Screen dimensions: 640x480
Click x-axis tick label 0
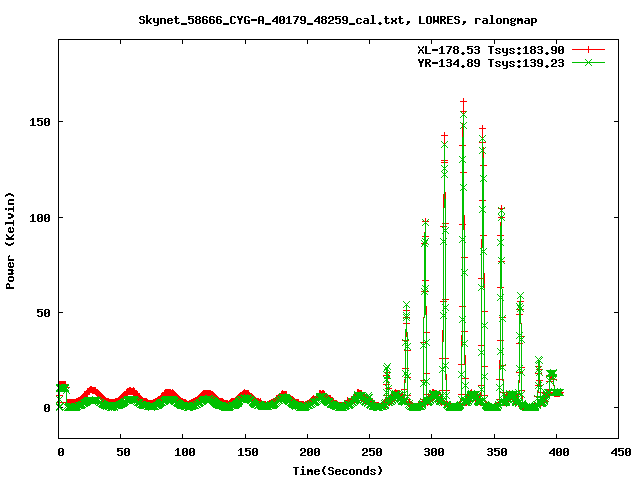coord(61,452)
